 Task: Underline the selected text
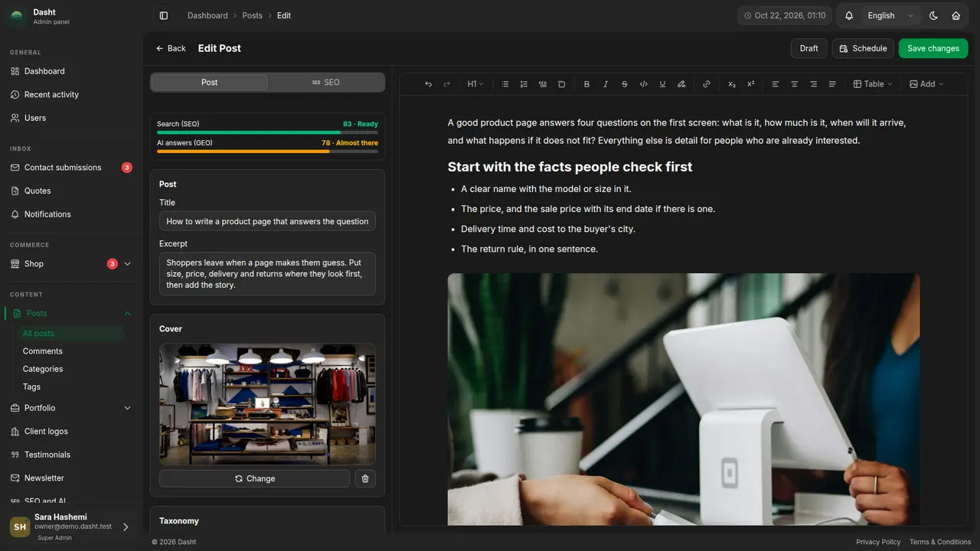[x=662, y=84]
